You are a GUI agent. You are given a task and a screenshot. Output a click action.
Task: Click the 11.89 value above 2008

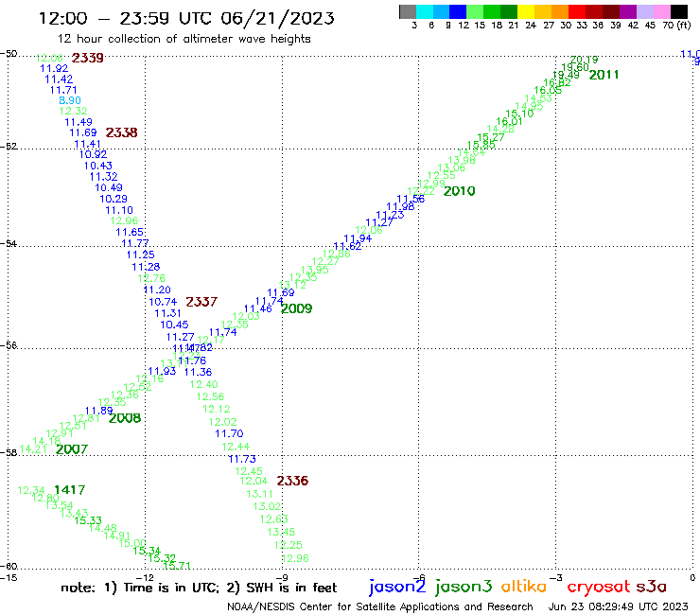click(99, 411)
